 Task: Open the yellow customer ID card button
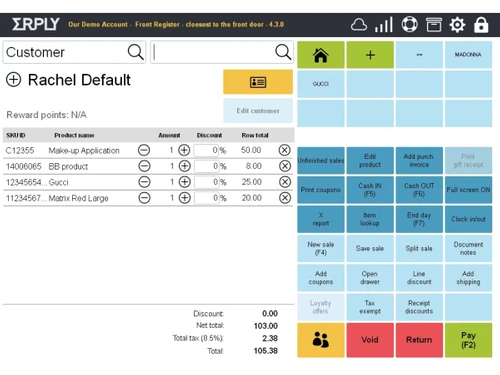(258, 82)
